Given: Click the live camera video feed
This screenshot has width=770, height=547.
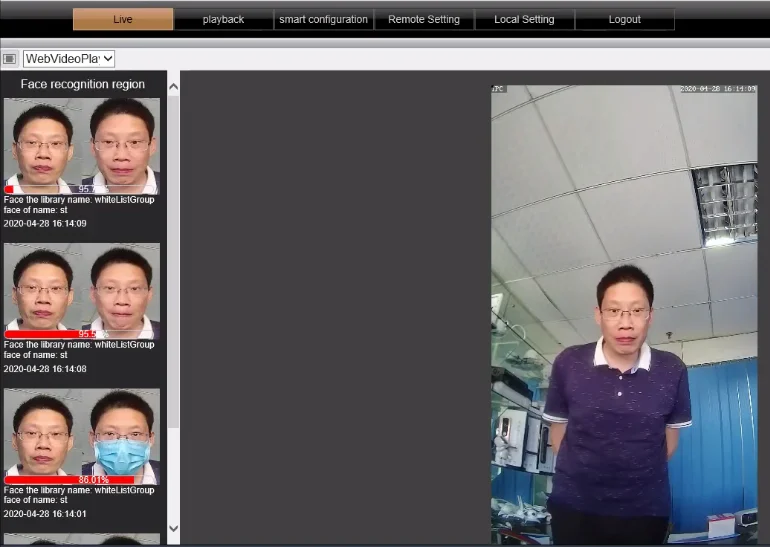Looking at the screenshot, I should pos(624,314).
